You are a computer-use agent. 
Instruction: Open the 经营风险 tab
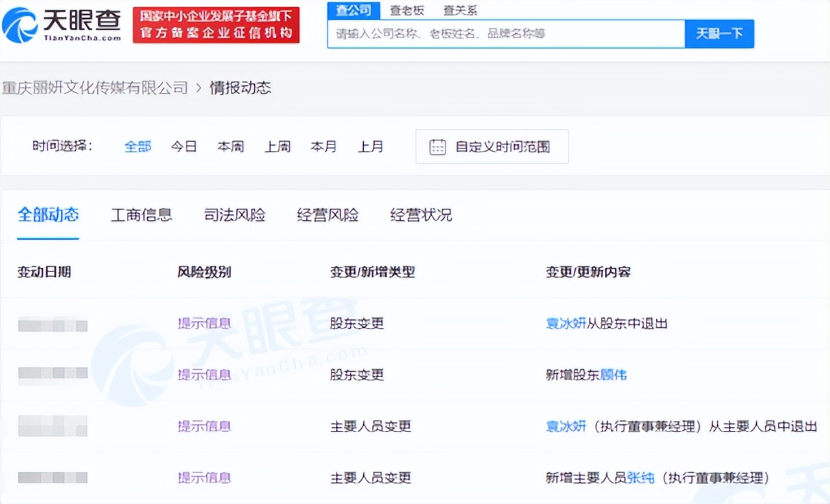click(328, 215)
